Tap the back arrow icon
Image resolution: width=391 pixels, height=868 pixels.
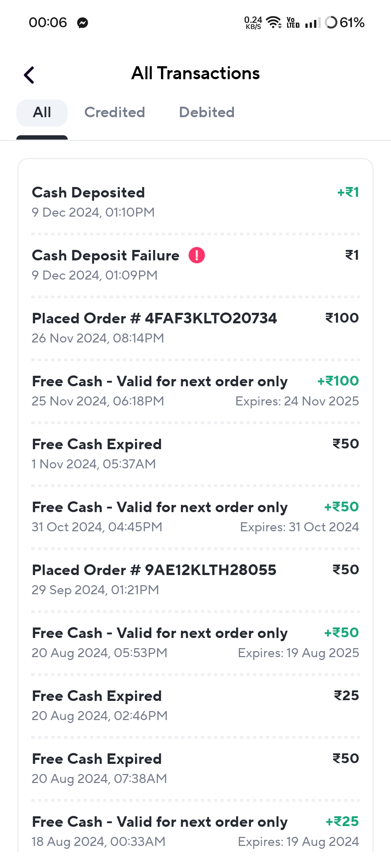coord(29,75)
